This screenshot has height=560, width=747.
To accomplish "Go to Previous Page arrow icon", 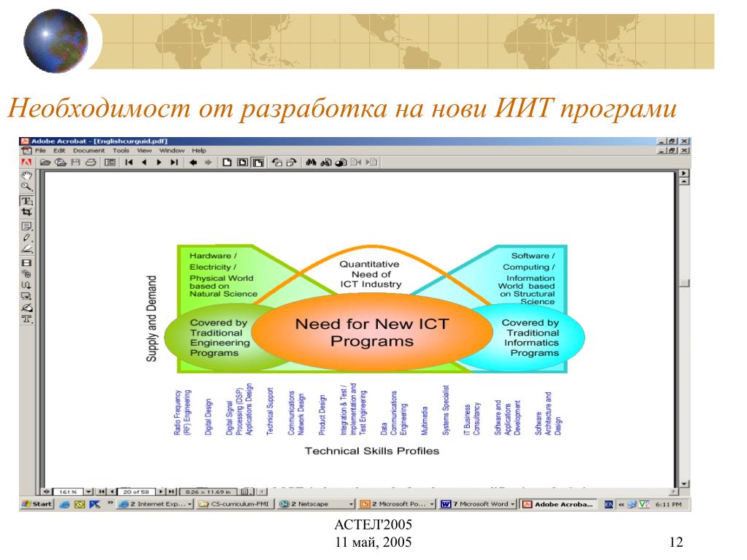I will tap(144, 163).
